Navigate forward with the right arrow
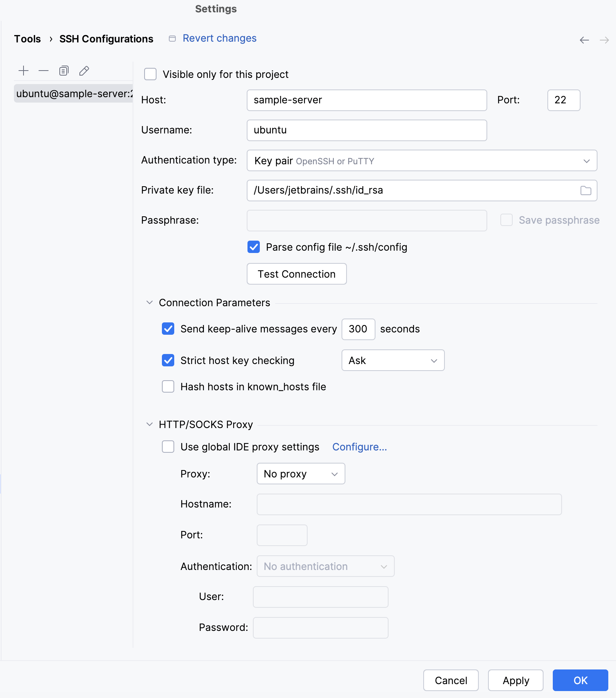The width and height of the screenshot is (616, 698). (604, 40)
